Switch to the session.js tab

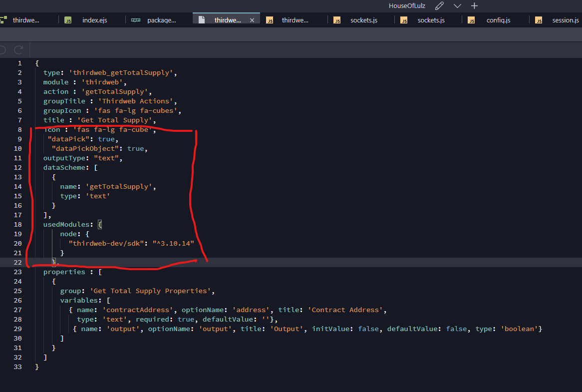[x=565, y=20]
